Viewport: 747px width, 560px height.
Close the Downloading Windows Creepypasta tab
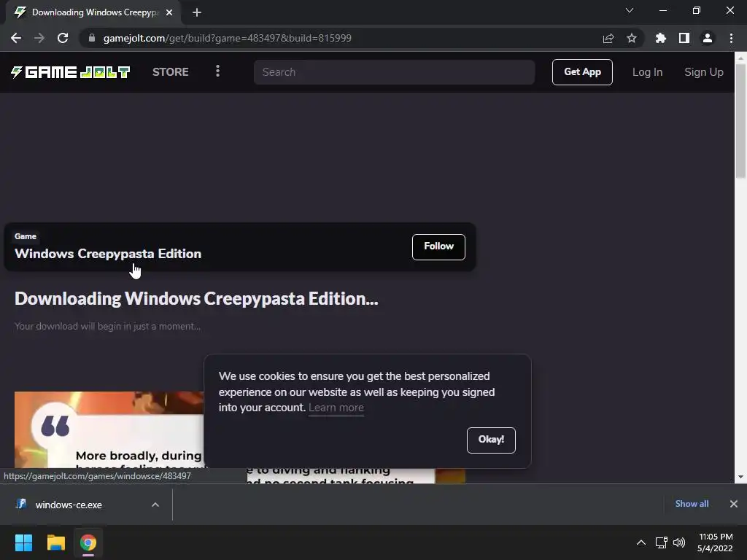coord(169,12)
